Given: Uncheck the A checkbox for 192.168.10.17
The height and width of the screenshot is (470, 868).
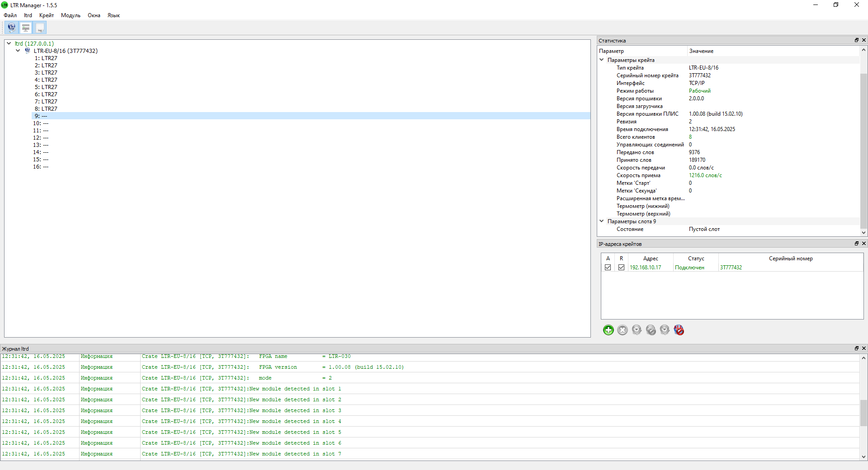Looking at the screenshot, I should point(608,267).
